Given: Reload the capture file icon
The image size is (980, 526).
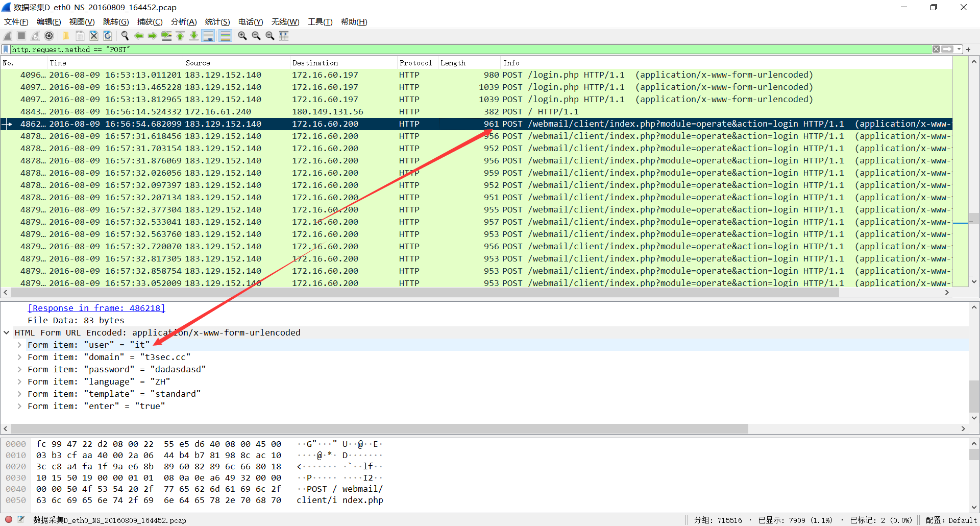Looking at the screenshot, I should (x=107, y=36).
